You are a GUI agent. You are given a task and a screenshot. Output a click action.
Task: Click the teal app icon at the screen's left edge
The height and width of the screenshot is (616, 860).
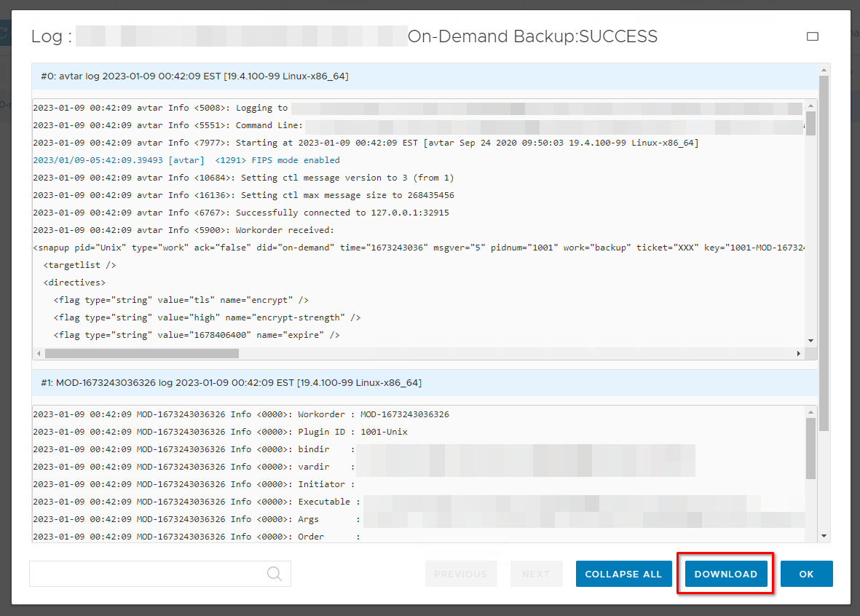(5, 33)
